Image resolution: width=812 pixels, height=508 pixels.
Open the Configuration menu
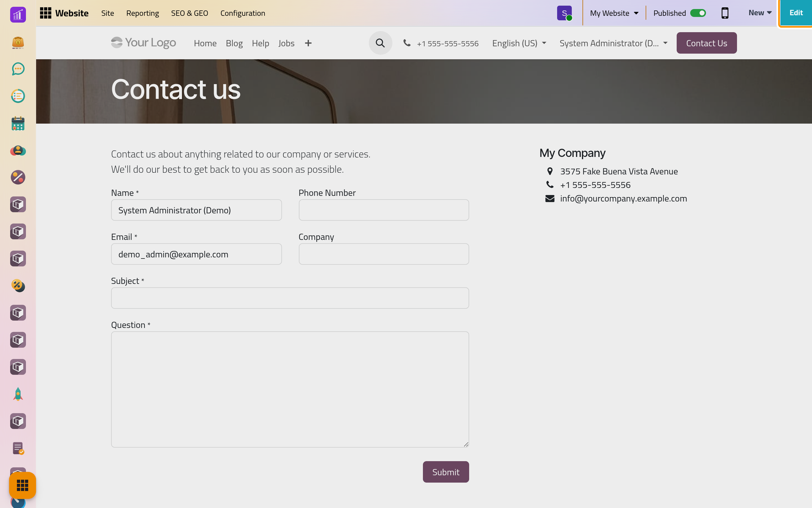243,13
